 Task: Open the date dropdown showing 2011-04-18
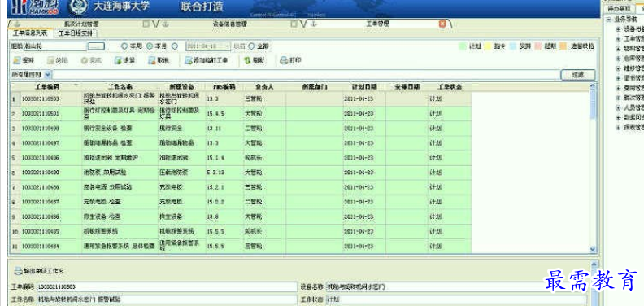227,46
